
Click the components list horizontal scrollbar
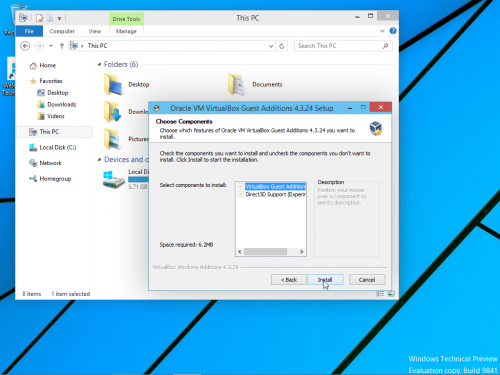click(x=271, y=252)
